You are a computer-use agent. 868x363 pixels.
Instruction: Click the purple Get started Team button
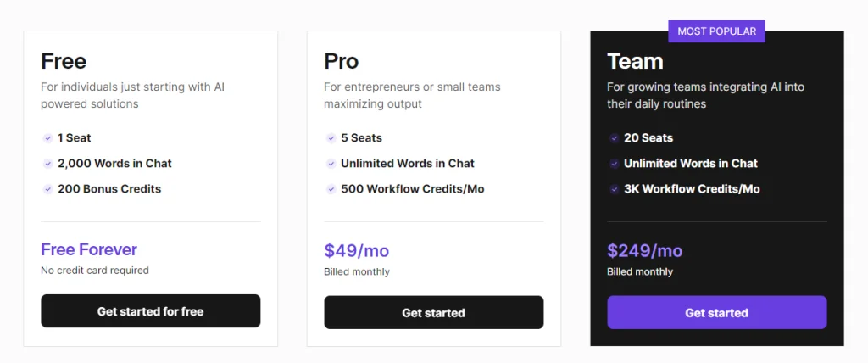point(717,312)
